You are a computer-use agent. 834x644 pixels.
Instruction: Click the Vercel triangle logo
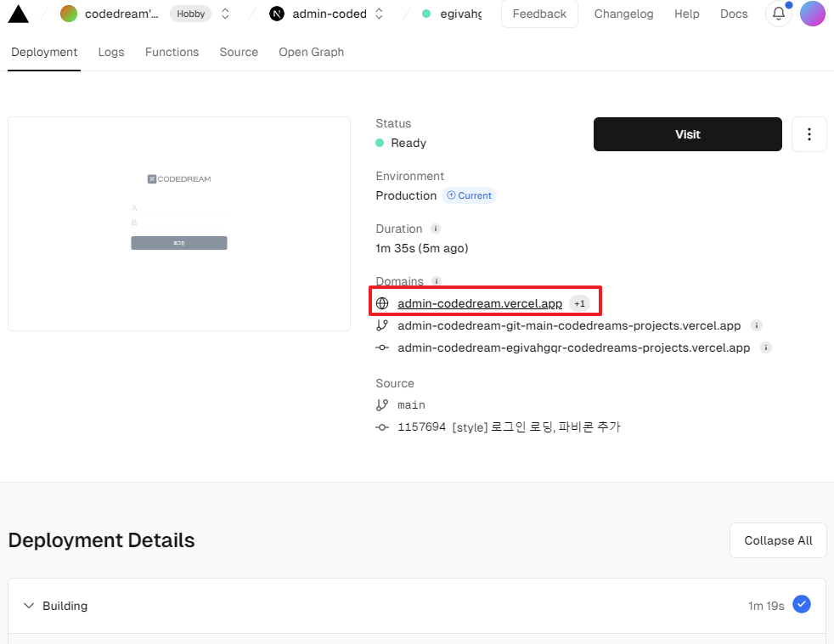(19, 14)
